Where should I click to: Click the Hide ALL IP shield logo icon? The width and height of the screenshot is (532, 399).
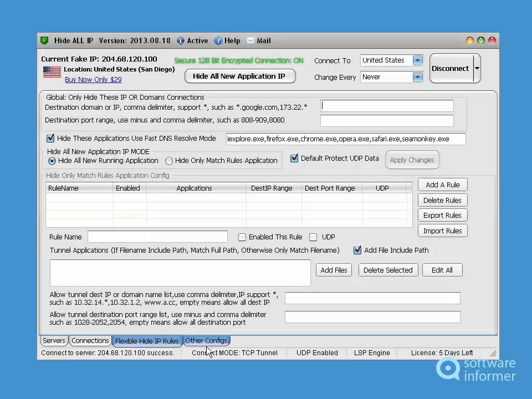44,40
